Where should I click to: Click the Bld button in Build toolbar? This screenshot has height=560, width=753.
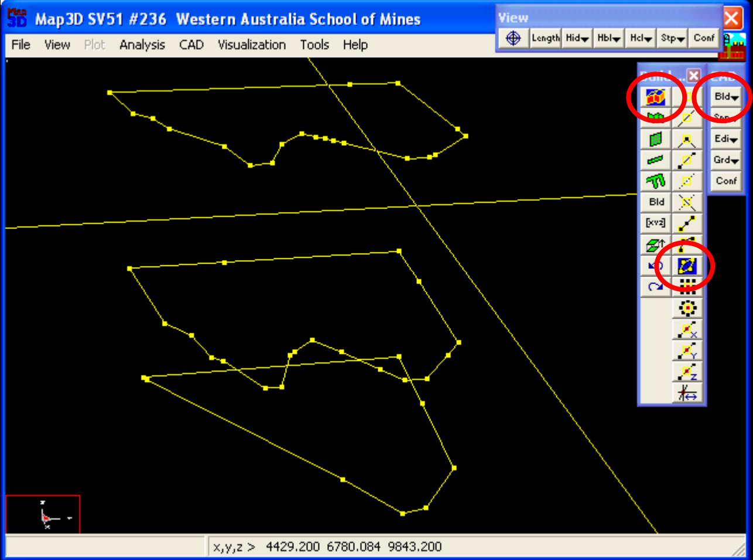coord(656,202)
